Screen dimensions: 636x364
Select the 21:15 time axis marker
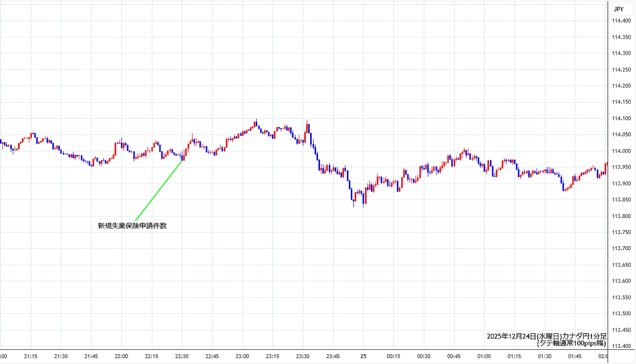tap(31, 356)
